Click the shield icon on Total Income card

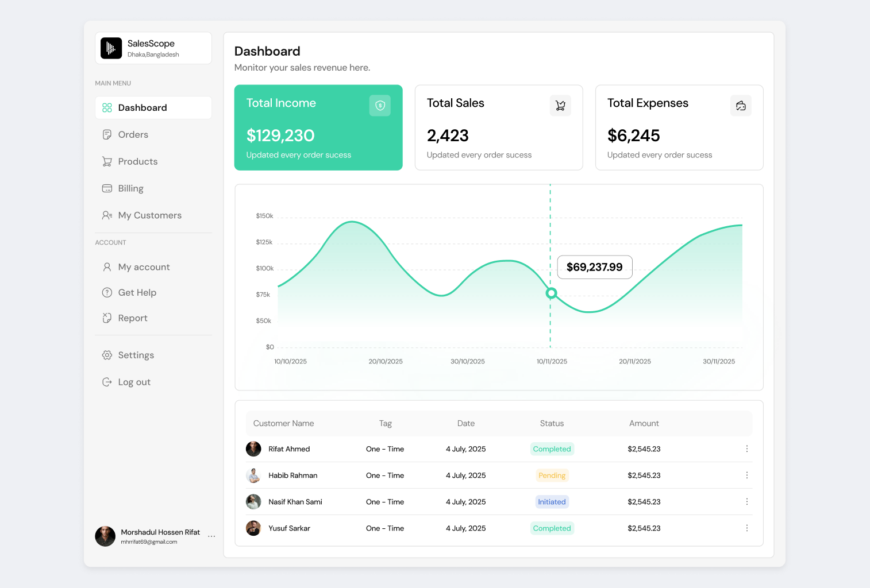click(x=379, y=105)
